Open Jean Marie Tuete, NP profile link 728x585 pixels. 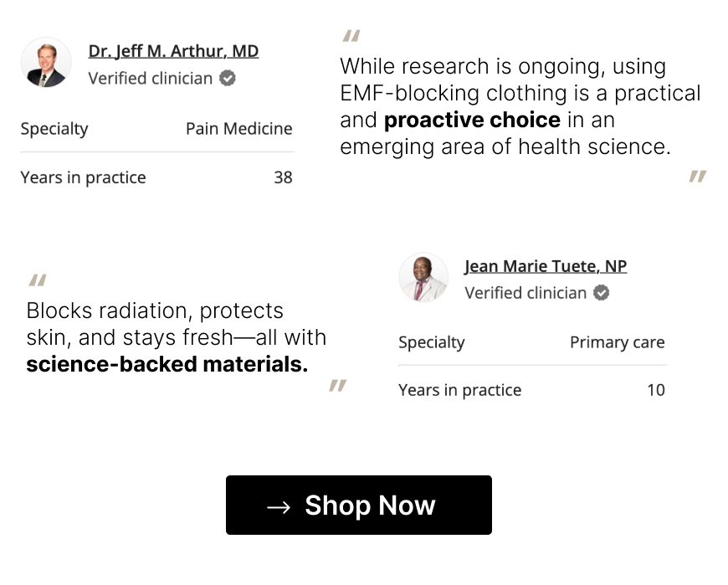tap(546, 265)
